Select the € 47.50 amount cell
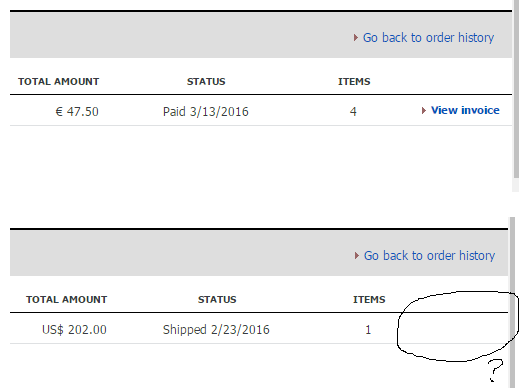The image size is (527, 388). pos(77,112)
